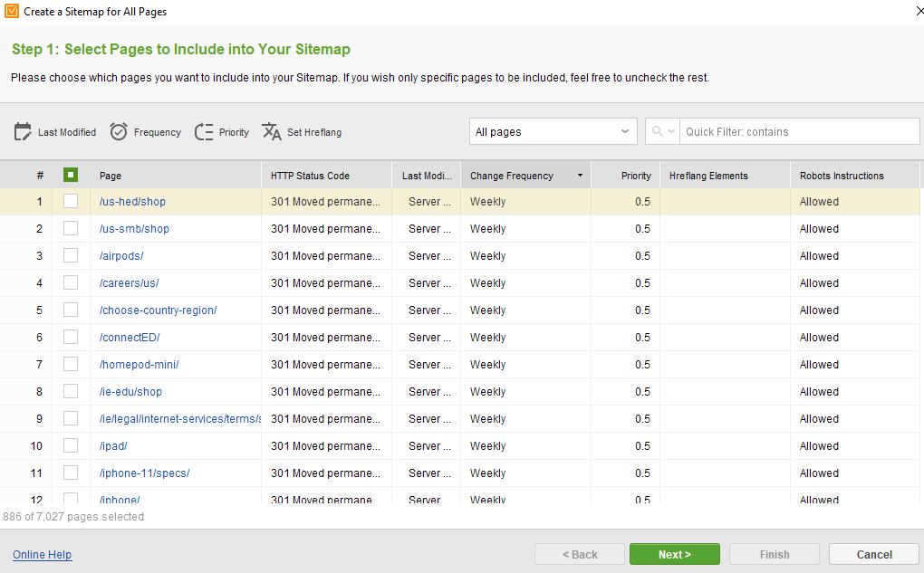Sort by Priority column header
The height and width of the screenshot is (573, 924).
626,176
